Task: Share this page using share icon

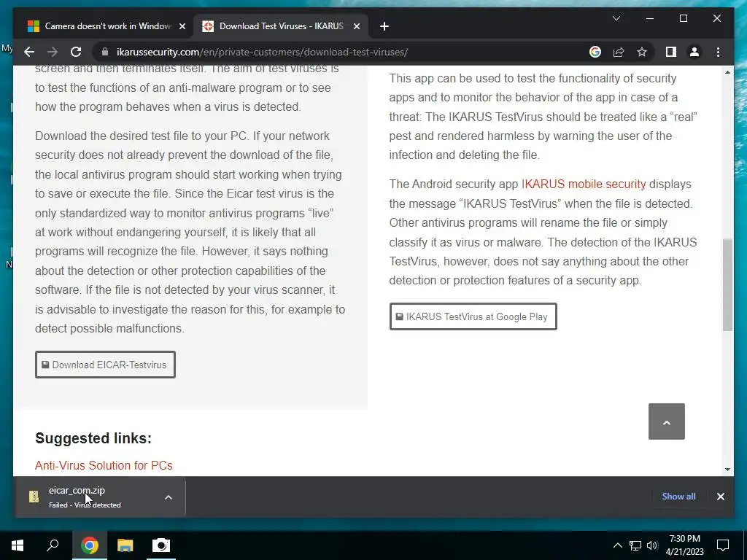Action: tap(619, 52)
